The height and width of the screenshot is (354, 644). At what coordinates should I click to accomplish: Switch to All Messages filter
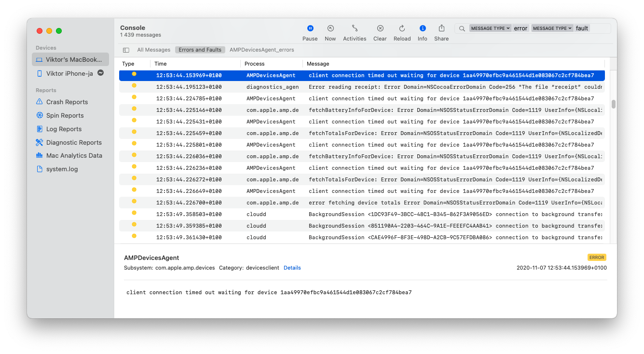tap(154, 50)
